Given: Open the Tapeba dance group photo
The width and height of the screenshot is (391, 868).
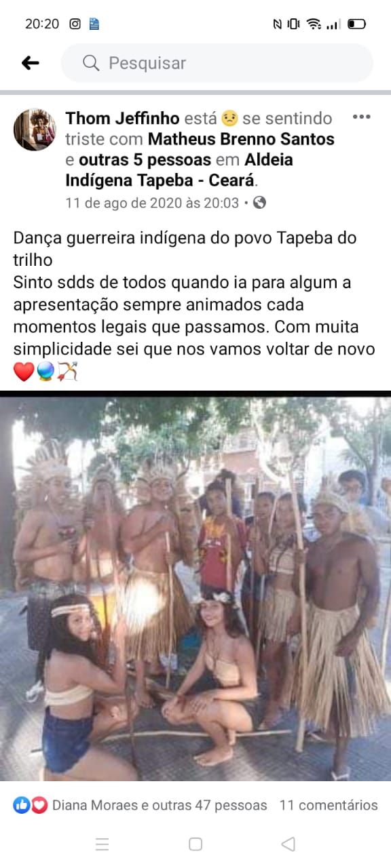Looking at the screenshot, I should click(x=195, y=589).
